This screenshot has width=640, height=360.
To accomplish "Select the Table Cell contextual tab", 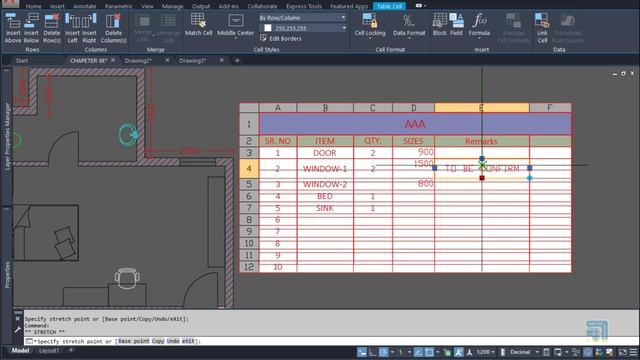I will pyautogui.click(x=389, y=6).
